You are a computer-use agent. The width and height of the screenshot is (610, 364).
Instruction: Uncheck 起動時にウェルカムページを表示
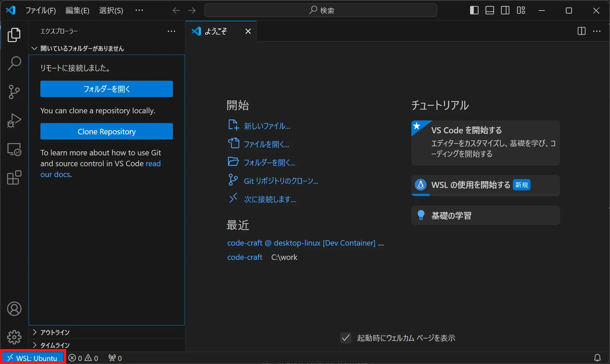[x=346, y=338]
